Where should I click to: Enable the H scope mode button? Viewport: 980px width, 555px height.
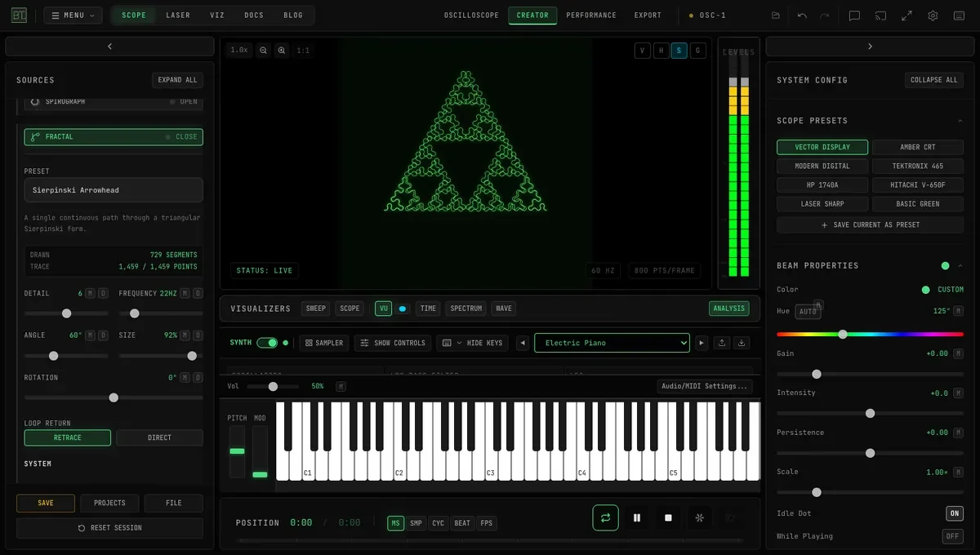click(661, 51)
